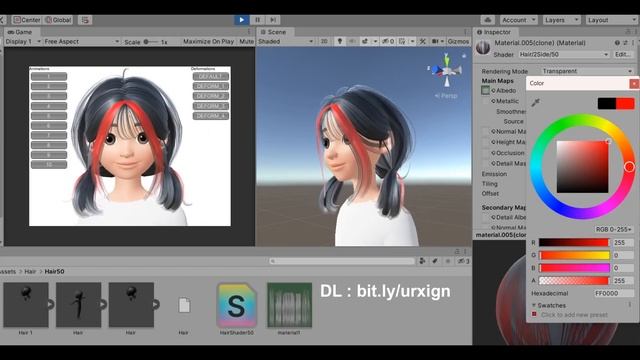Viewport: 640px width, 360px height.
Task: Open the Free Aspect dropdown
Action: pyautogui.click(x=81, y=41)
